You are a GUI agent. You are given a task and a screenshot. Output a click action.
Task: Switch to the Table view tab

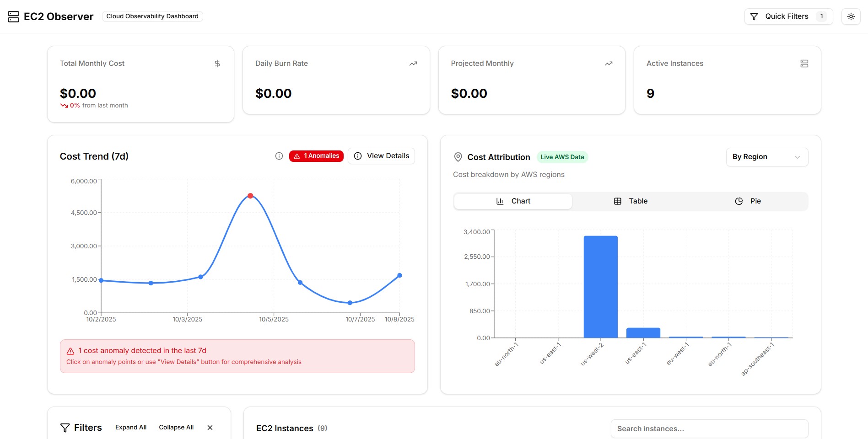pyautogui.click(x=631, y=201)
